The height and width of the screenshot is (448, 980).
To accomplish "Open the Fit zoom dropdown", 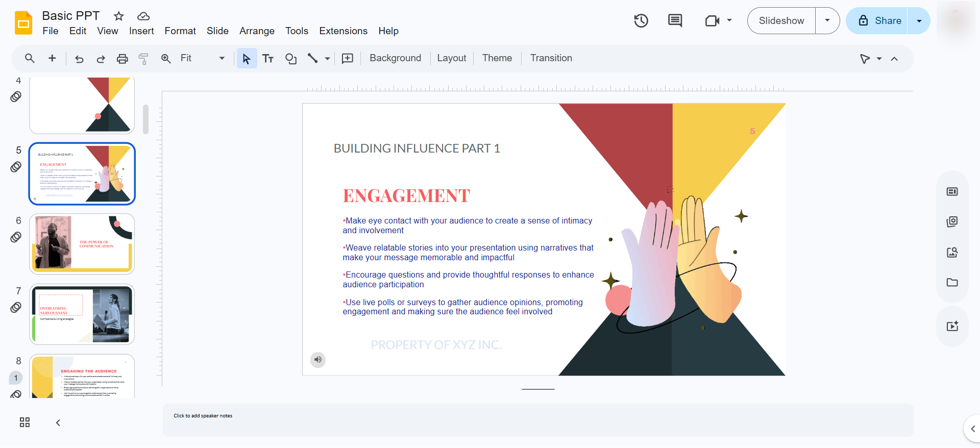I will 202,59.
